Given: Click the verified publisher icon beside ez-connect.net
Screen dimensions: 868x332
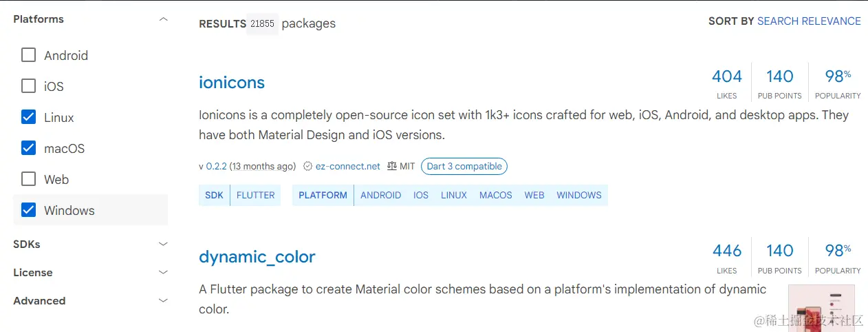Looking at the screenshot, I should pyautogui.click(x=308, y=166).
